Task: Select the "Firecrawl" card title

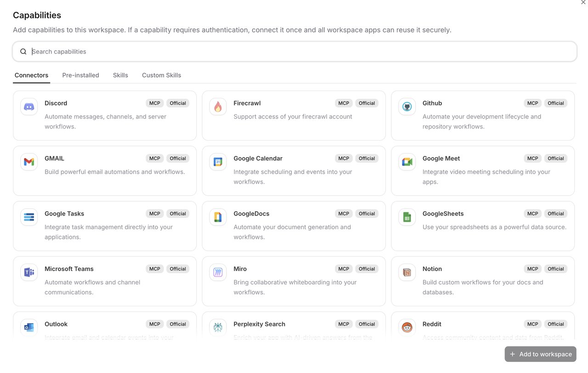Action: pyautogui.click(x=247, y=103)
